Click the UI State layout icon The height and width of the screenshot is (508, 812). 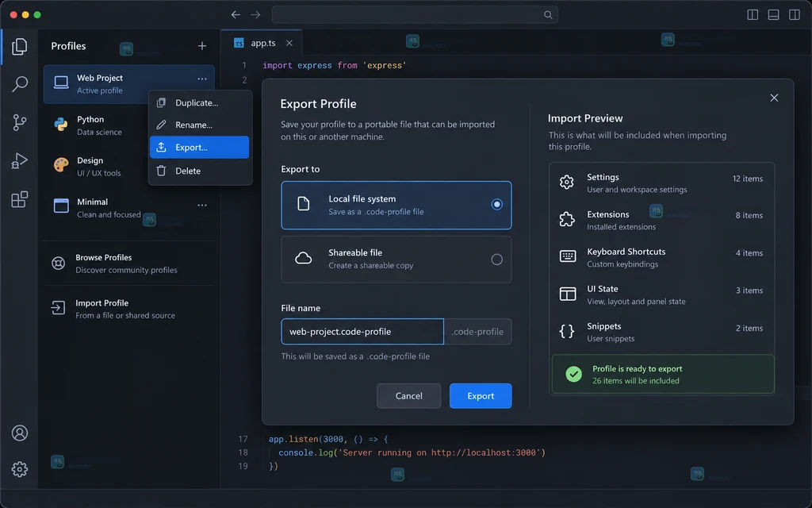568,294
